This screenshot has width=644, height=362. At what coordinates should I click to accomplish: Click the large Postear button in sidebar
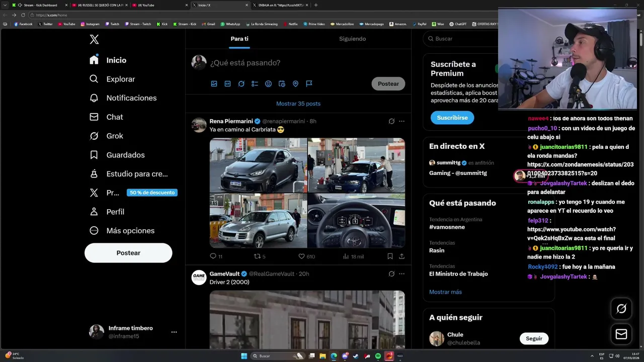(128, 253)
